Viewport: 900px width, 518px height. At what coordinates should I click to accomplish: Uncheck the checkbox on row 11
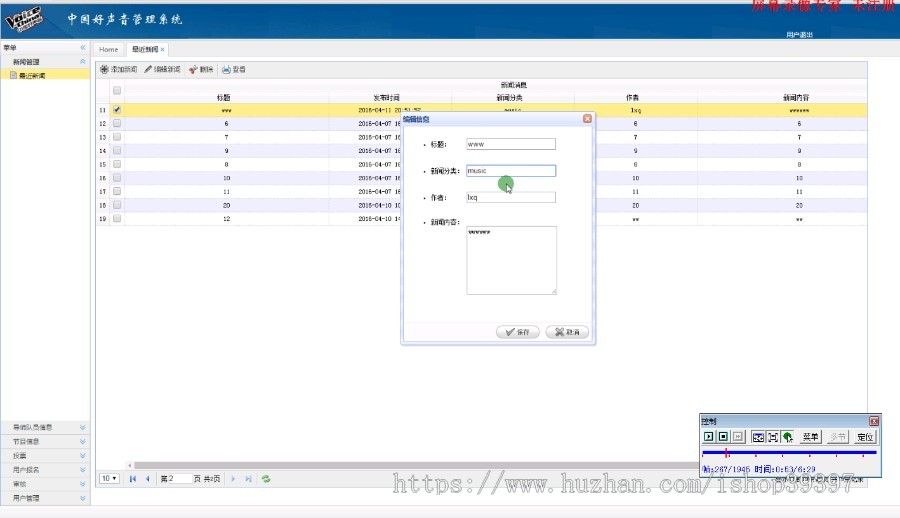click(x=117, y=110)
